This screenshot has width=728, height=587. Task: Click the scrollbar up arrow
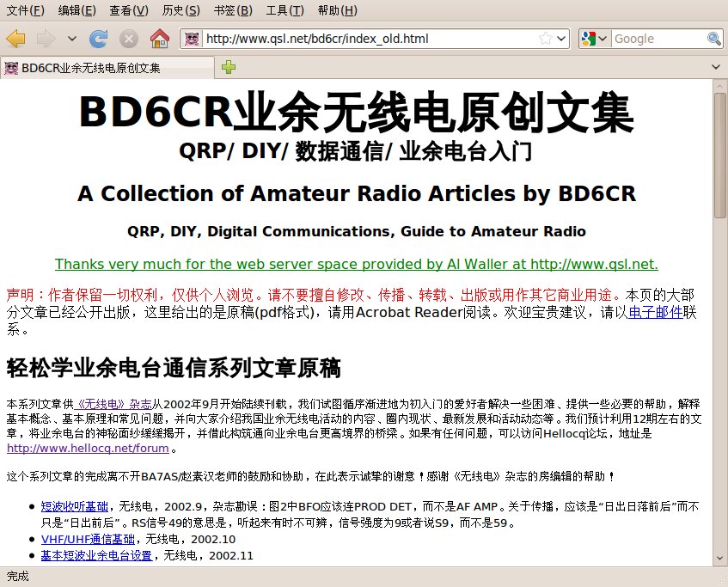click(719, 87)
